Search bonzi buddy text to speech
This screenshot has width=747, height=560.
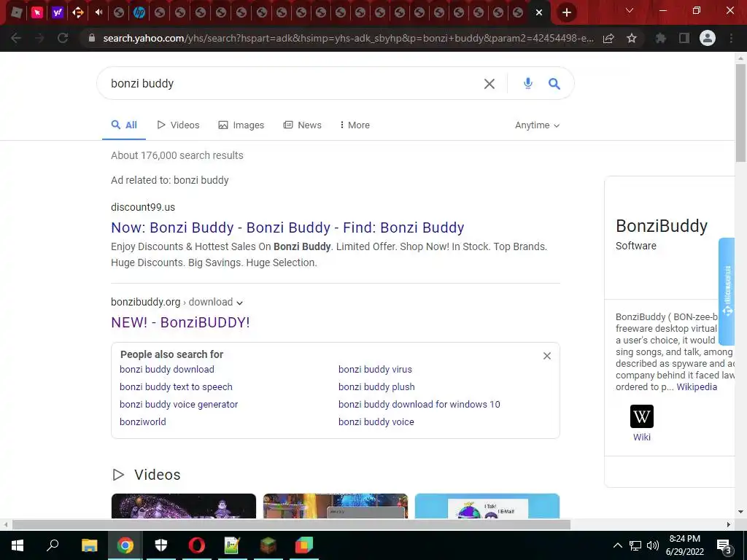click(x=176, y=386)
